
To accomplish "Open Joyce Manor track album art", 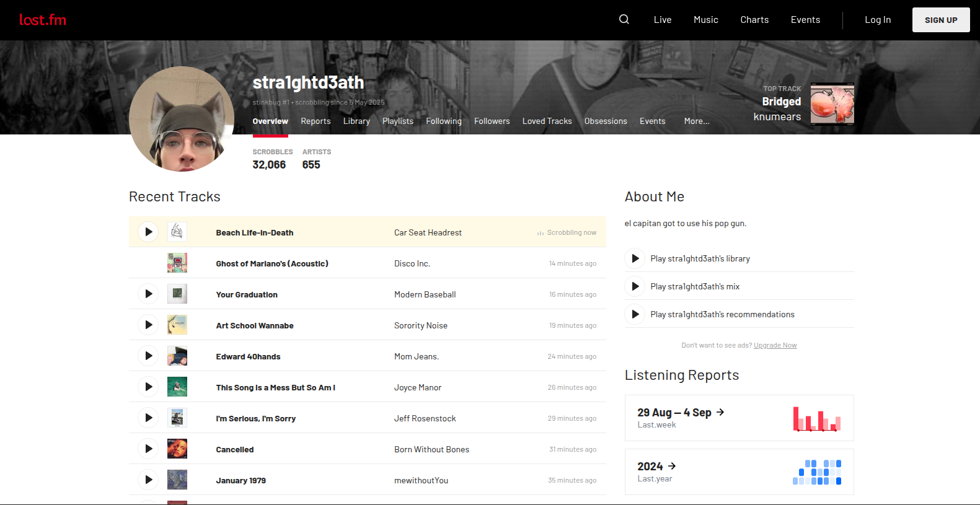I will [177, 387].
